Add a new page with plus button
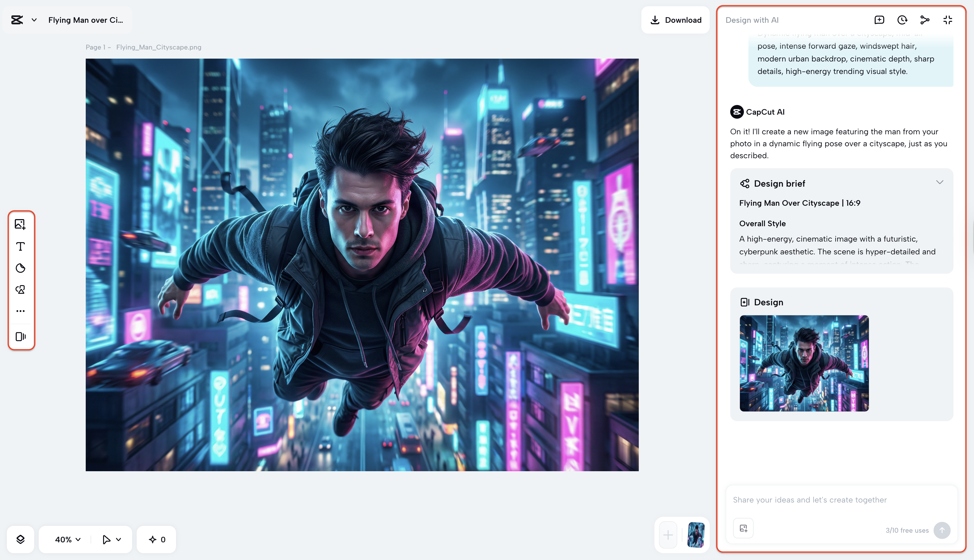The width and height of the screenshot is (974, 560). point(668,535)
